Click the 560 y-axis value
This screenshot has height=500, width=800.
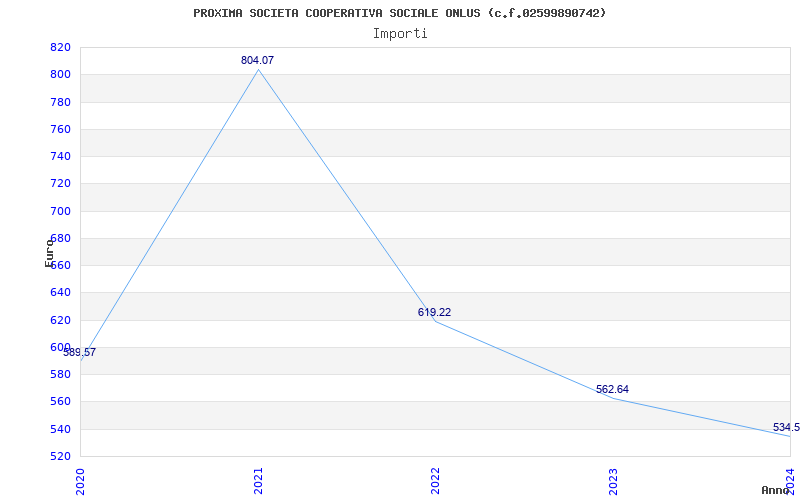click(60, 402)
